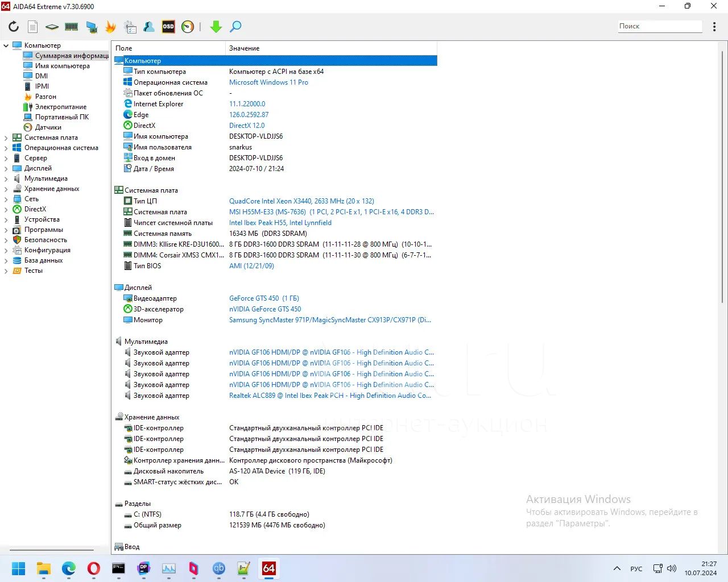Open Microsoft Windows 11 Pro link
This screenshot has height=582, width=728.
tap(268, 82)
